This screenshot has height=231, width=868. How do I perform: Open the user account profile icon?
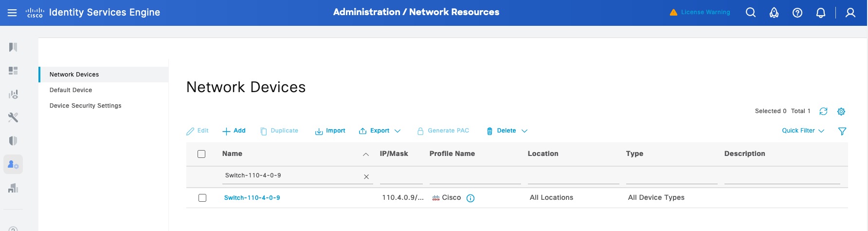click(850, 13)
